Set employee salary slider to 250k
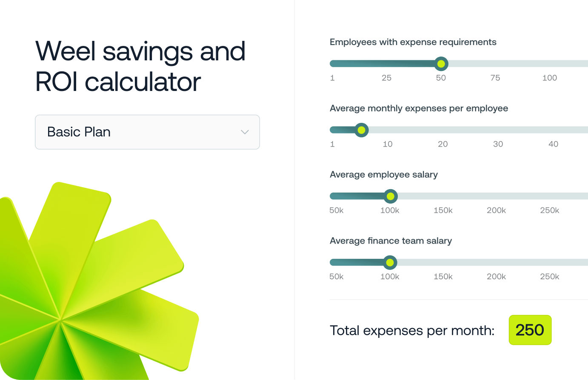588x380 pixels. pos(550,196)
